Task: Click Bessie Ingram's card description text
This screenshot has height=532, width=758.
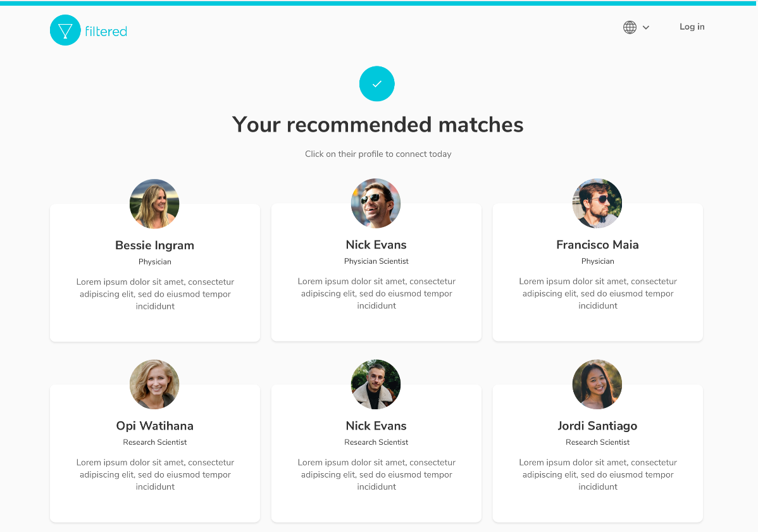Action: click(155, 294)
